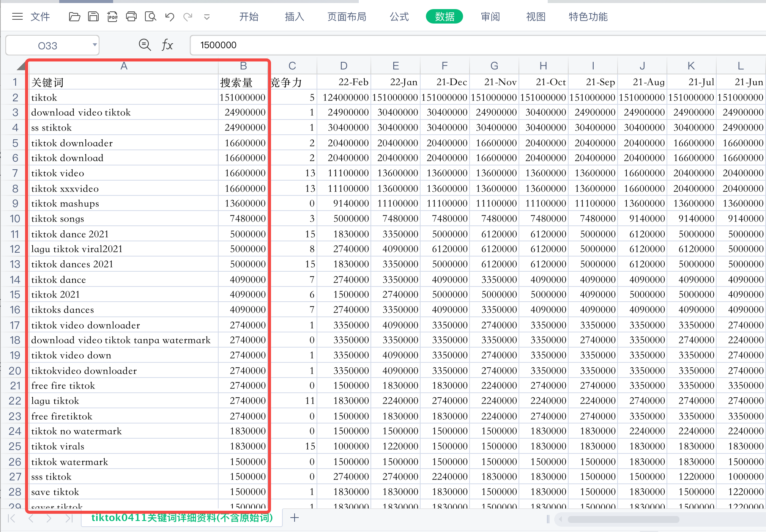766x532 pixels.
Task: Click the open file folder icon
Action: [x=74, y=17]
